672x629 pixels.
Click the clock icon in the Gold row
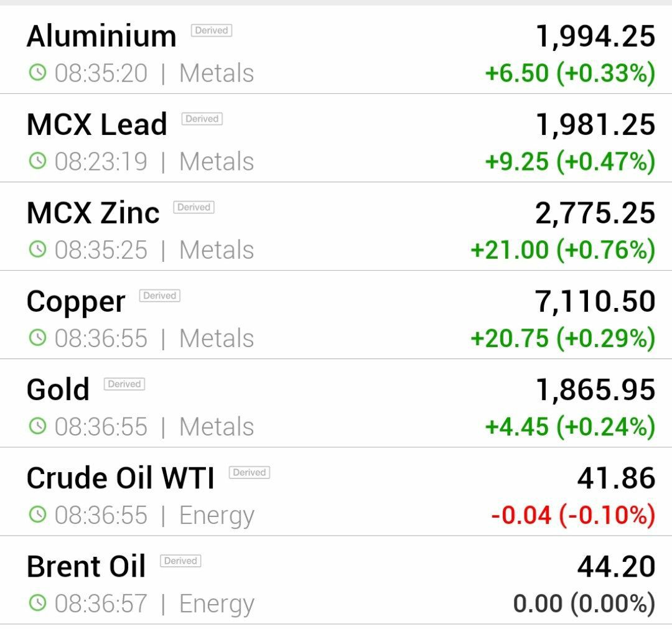[37, 426]
